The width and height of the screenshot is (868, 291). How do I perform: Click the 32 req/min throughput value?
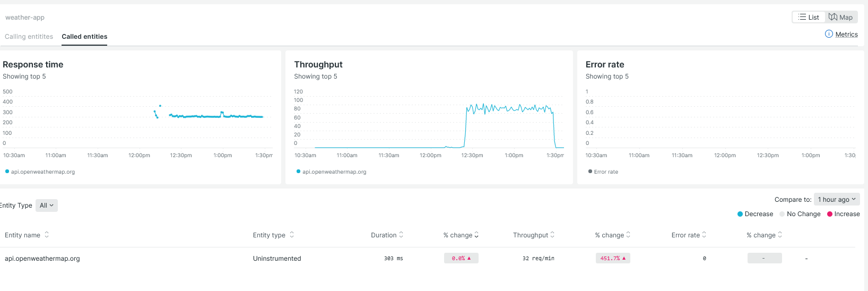coord(538,259)
